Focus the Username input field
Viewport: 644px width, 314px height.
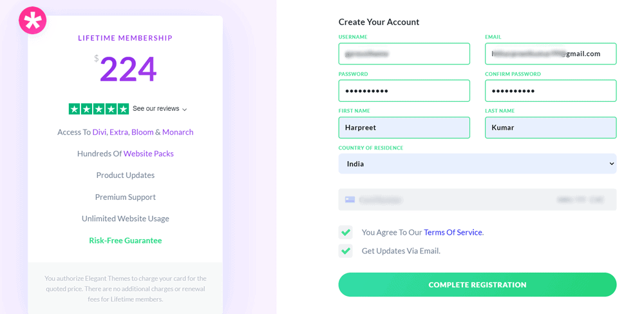pos(404,54)
